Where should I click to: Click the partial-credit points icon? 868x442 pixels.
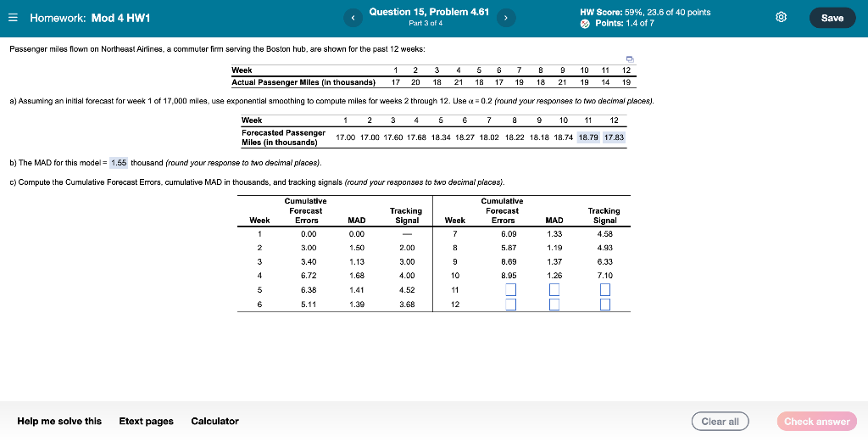pyautogui.click(x=585, y=24)
